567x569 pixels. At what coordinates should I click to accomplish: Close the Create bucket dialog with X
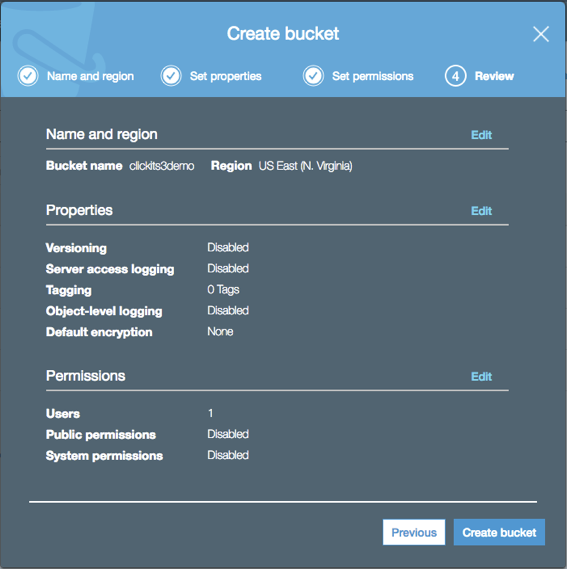click(x=541, y=34)
